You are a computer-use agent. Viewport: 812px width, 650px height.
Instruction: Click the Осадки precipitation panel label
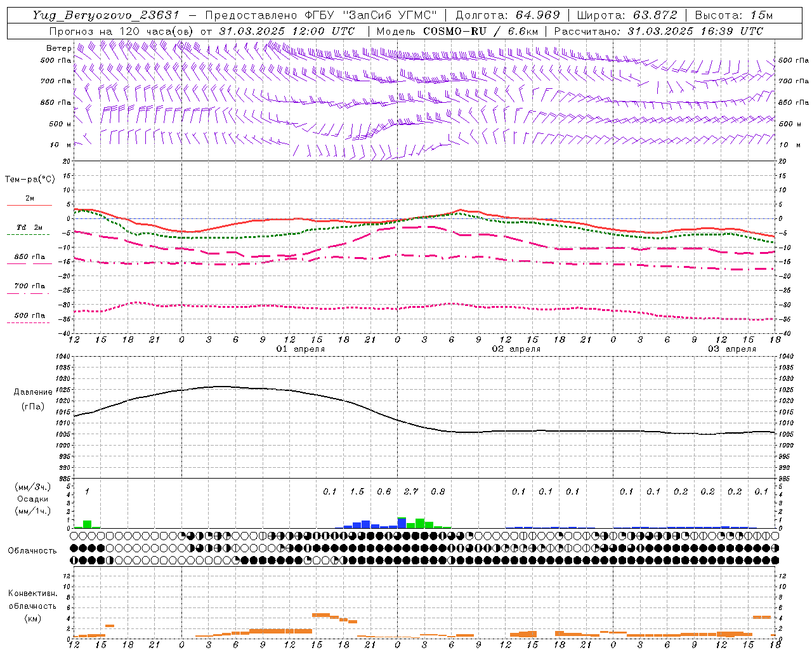pos(33,499)
